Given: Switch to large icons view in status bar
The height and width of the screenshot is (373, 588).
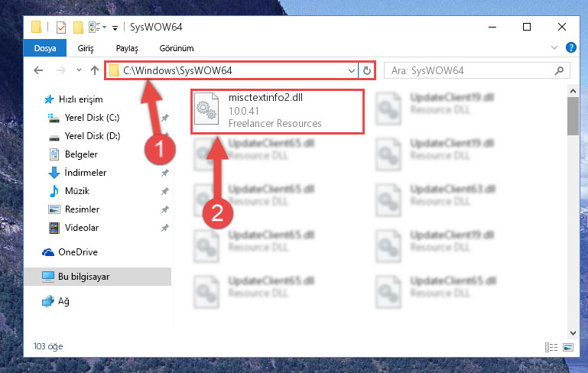Looking at the screenshot, I should (568, 347).
